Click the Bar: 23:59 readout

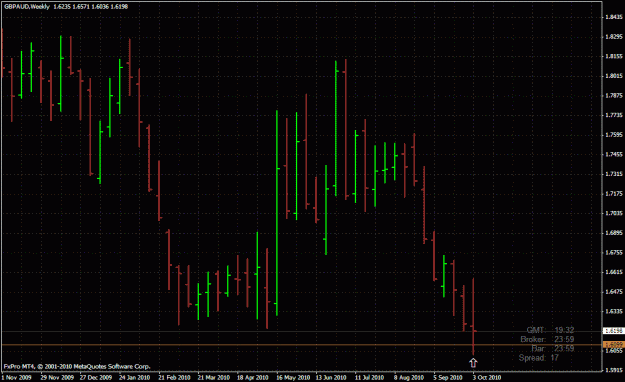tap(552, 349)
